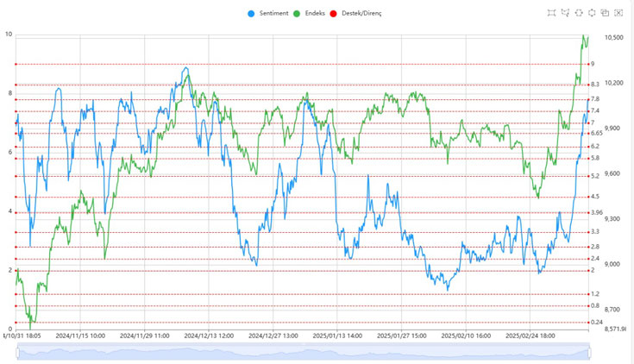Click the 3.96 support level label

[596, 212]
